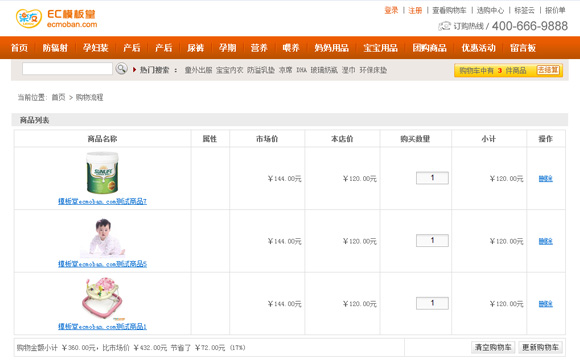Click the 更新购物车 button

(540, 347)
